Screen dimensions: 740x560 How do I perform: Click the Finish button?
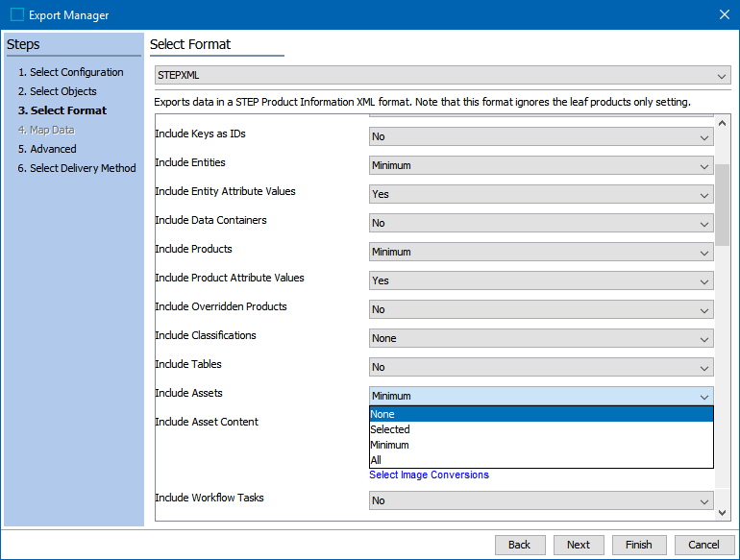click(x=638, y=545)
